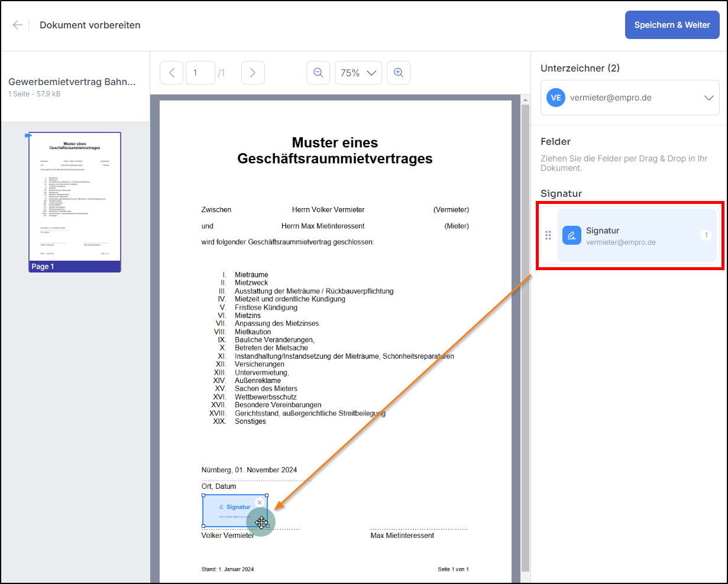
Task: Click the Signatur count badge showing 1
Action: (x=706, y=235)
